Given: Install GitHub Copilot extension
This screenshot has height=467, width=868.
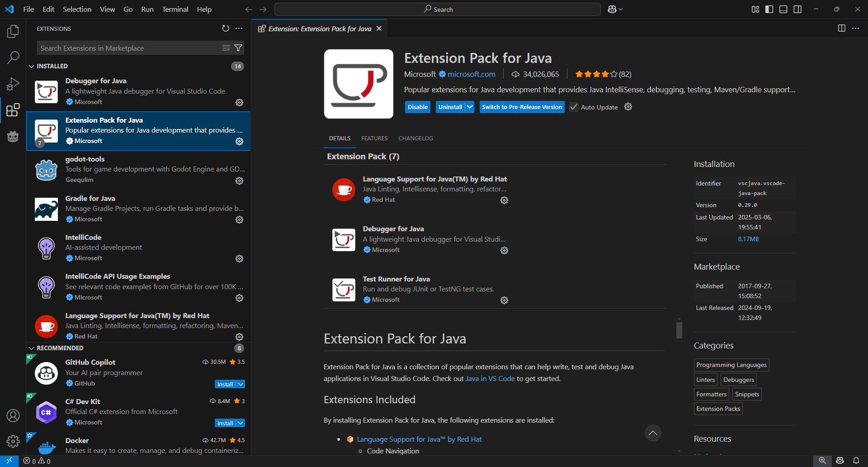Looking at the screenshot, I should pyautogui.click(x=225, y=384).
